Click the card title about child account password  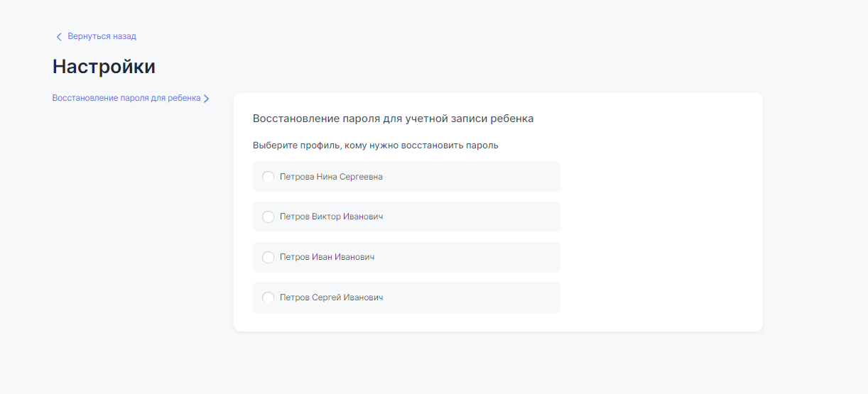pyautogui.click(x=393, y=119)
